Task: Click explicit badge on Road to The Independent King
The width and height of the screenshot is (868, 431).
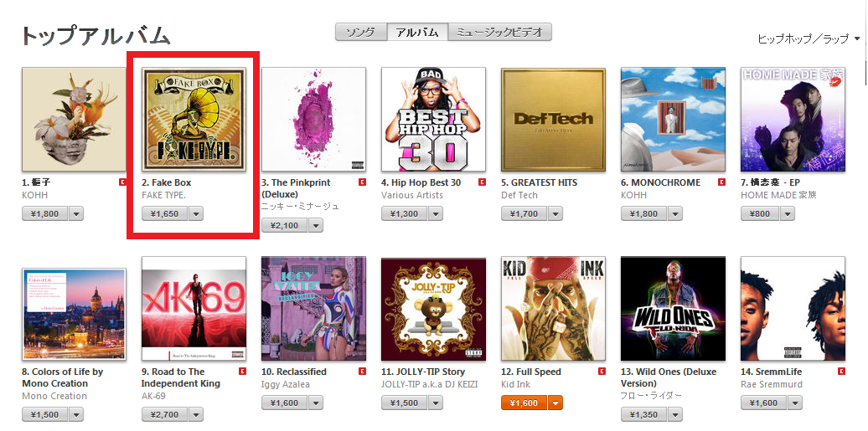Action: [x=242, y=372]
